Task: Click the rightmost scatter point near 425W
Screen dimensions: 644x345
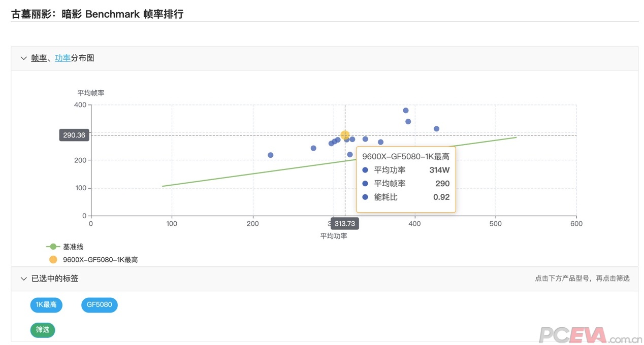Action: click(x=436, y=129)
